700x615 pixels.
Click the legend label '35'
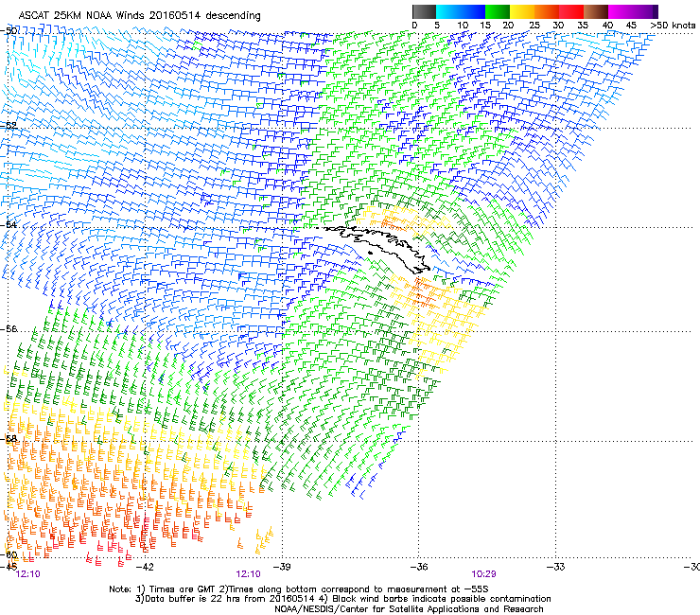coord(583,26)
